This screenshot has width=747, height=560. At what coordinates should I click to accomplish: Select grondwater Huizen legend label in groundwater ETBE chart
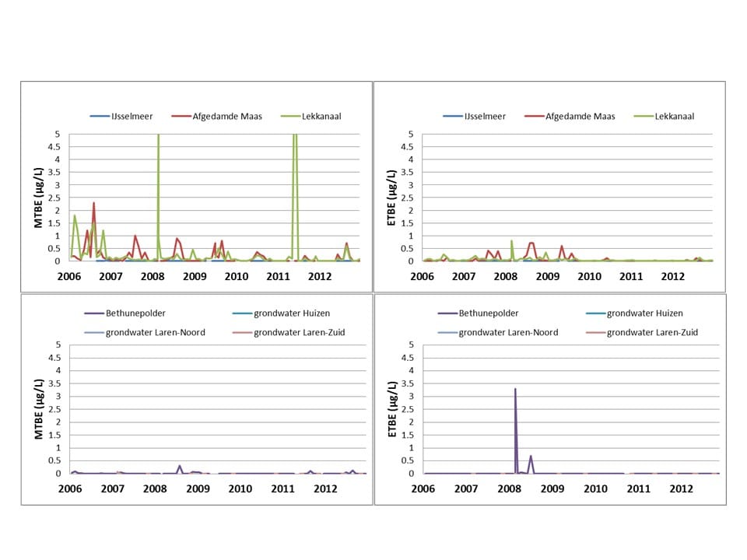(645, 313)
